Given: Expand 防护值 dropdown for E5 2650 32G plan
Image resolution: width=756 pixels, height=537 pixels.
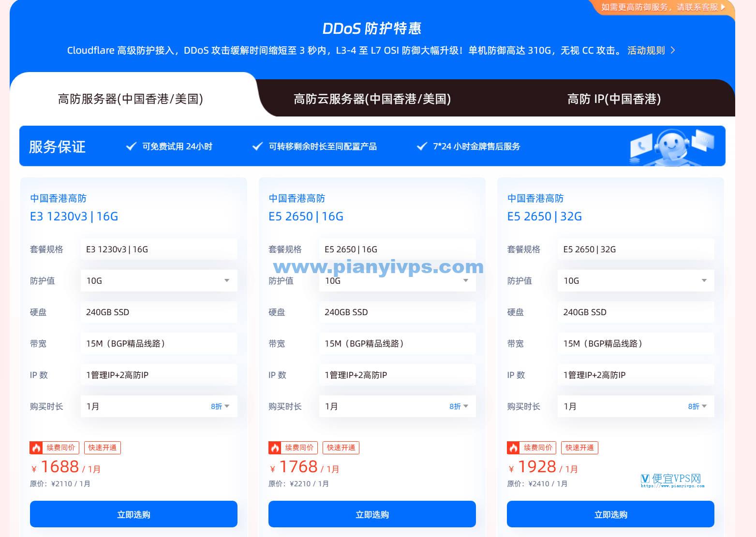Looking at the screenshot, I should (704, 281).
